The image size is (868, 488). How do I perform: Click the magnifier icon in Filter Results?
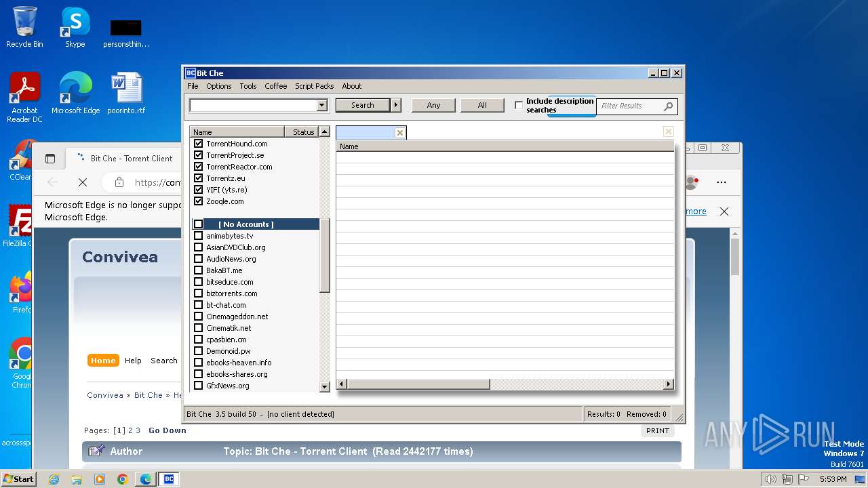pyautogui.click(x=668, y=106)
